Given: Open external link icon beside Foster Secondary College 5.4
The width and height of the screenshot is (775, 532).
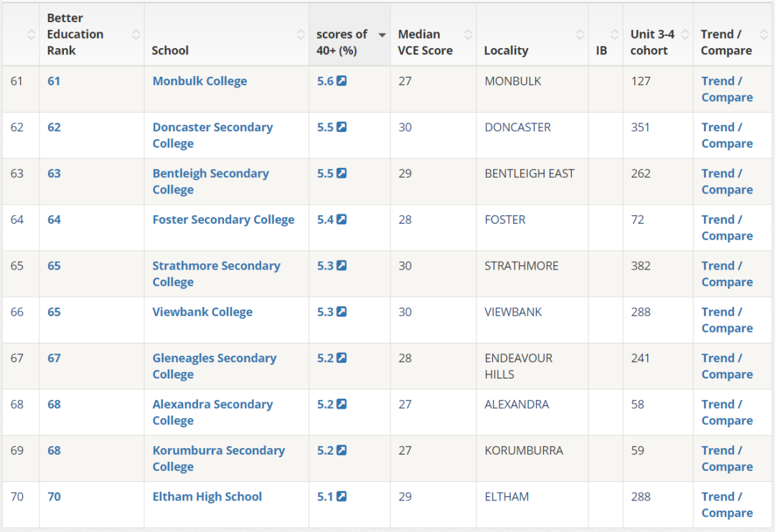Looking at the screenshot, I should pos(342,219).
